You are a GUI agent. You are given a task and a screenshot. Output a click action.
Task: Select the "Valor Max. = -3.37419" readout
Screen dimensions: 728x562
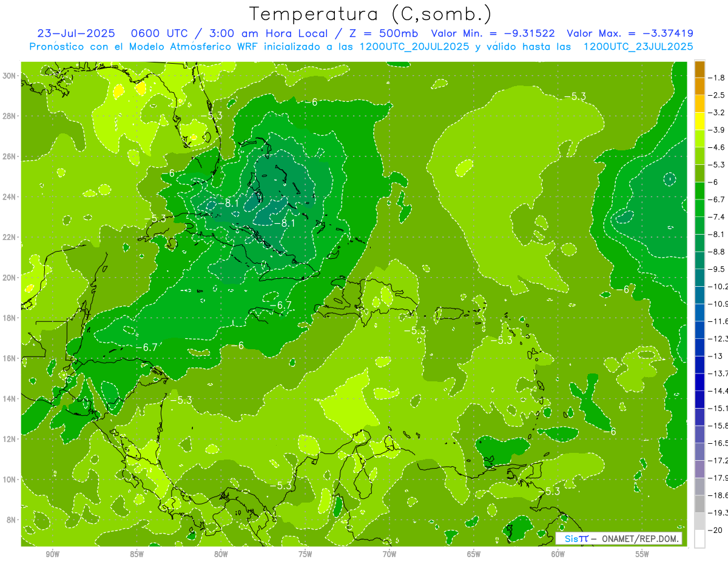[x=630, y=33]
